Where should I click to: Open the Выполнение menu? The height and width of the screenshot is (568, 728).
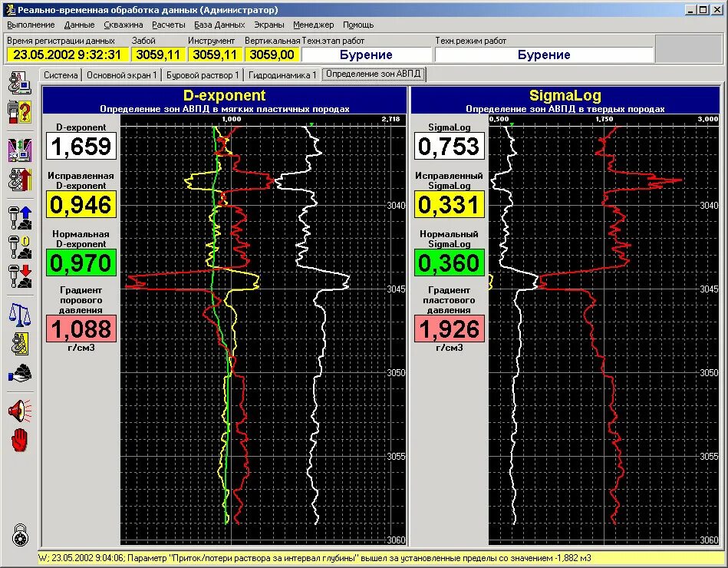(x=31, y=25)
